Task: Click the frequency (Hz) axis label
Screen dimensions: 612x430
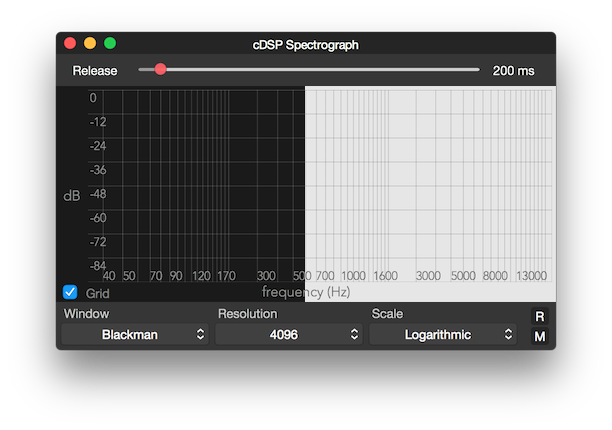Action: pyautogui.click(x=306, y=292)
